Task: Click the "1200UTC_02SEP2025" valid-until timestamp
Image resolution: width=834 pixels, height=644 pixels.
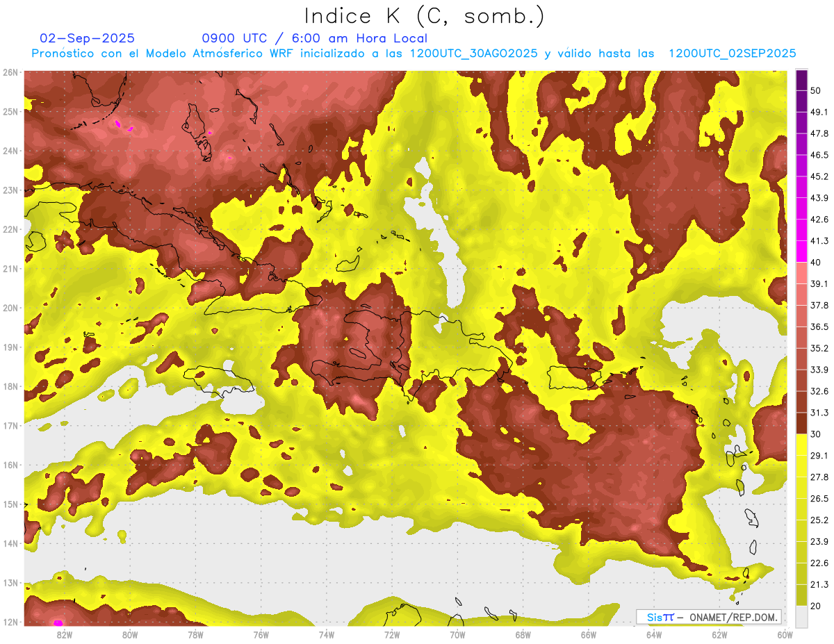Action: coord(732,53)
